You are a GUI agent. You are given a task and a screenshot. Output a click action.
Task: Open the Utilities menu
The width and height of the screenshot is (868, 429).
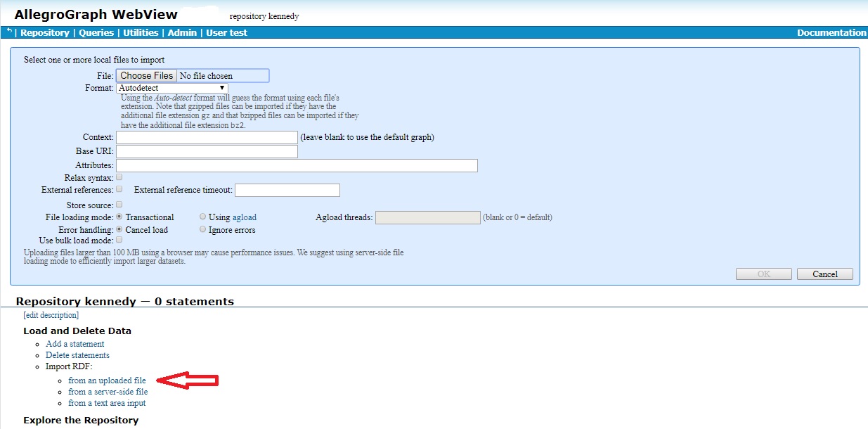141,33
